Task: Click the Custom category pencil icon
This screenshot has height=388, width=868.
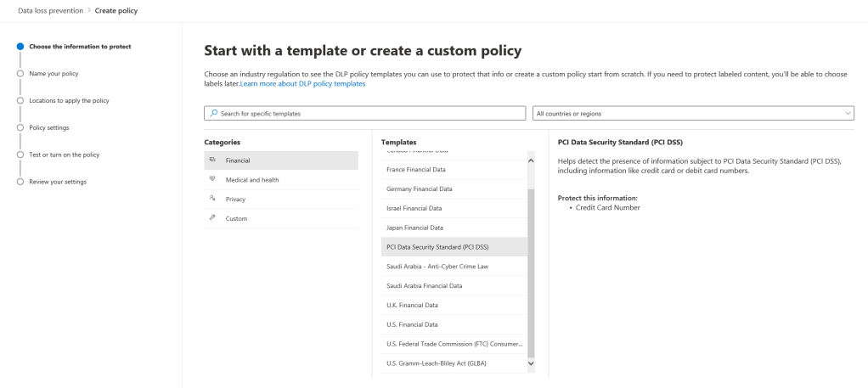Action: pyautogui.click(x=211, y=218)
